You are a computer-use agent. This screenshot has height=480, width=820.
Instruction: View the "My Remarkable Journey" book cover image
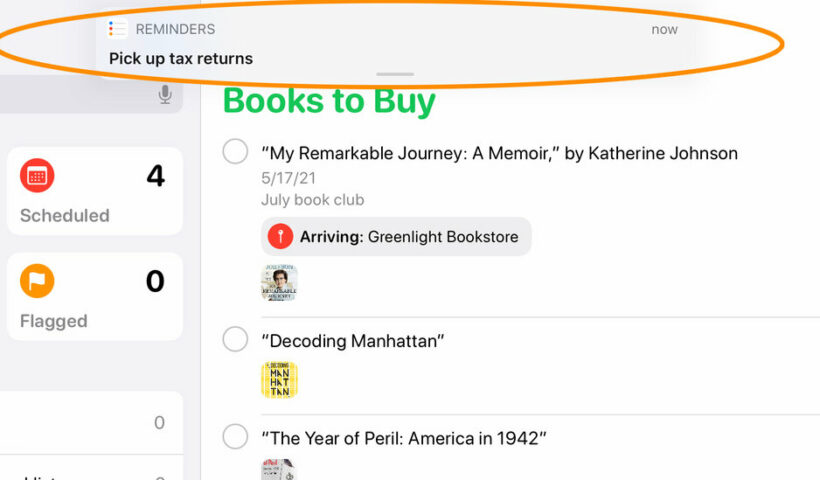[279, 283]
